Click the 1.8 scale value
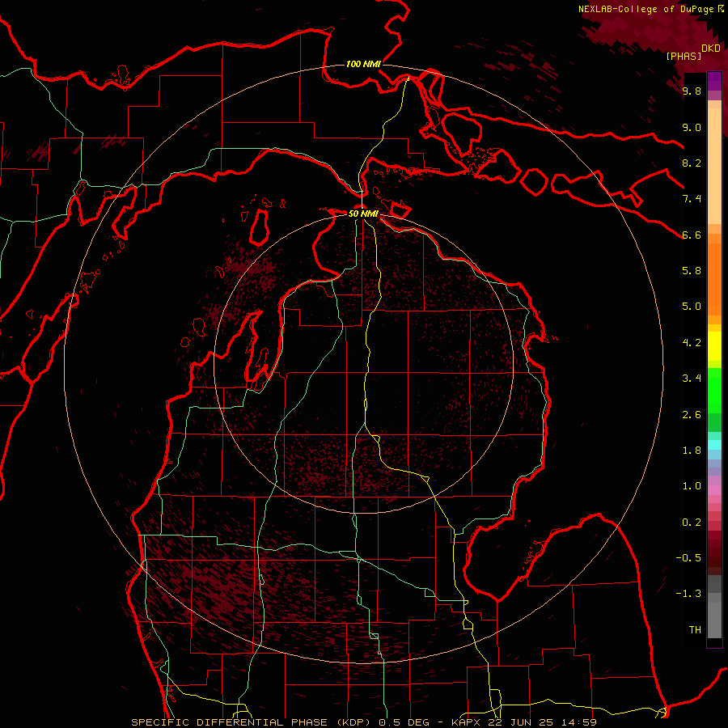Viewport: 728px width, 728px height. (692, 451)
